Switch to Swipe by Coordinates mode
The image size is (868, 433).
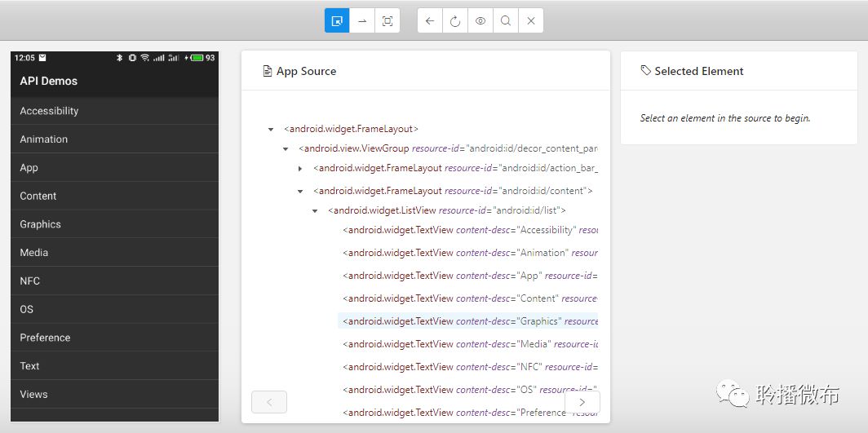tap(362, 21)
